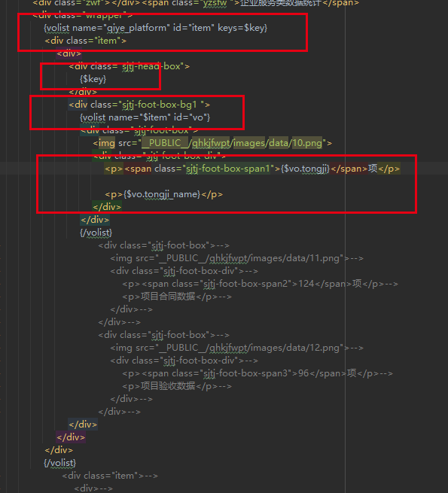Click the id="item" attribute in volist
Image resolution: width=448 pixels, height=493 pixels.
(x=194, y=28)
